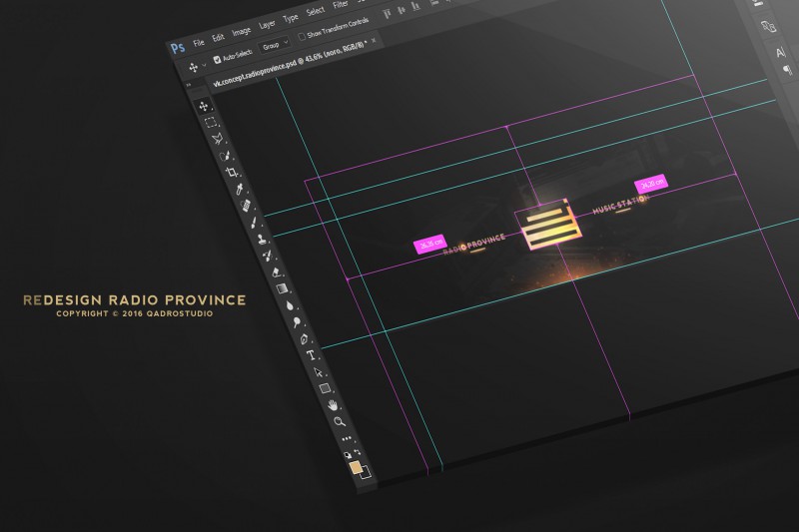Expand the Move tool preset picker arrow

click(x=205, y=65)
